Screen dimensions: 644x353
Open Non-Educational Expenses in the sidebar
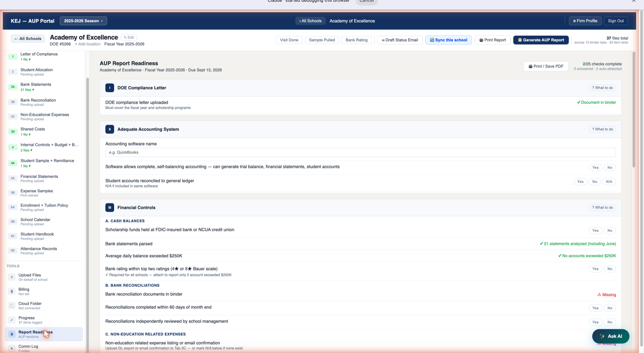click(45, 116)
